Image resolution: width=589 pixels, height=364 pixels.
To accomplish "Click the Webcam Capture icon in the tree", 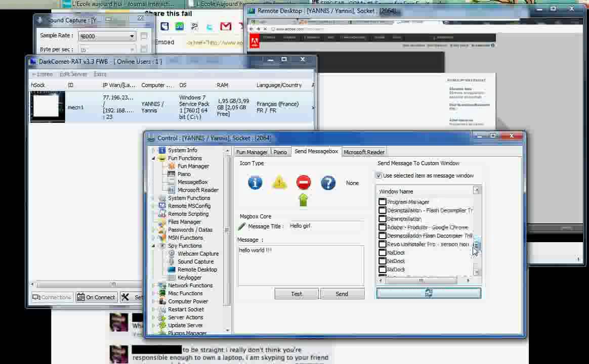I will pos(172,253).
